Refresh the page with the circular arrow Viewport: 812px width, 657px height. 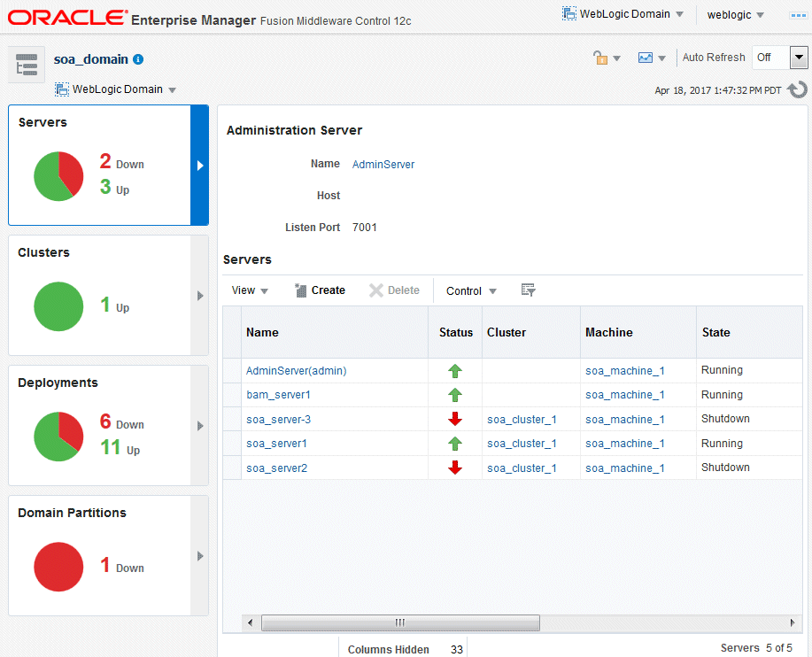click(x=798, y=89)
